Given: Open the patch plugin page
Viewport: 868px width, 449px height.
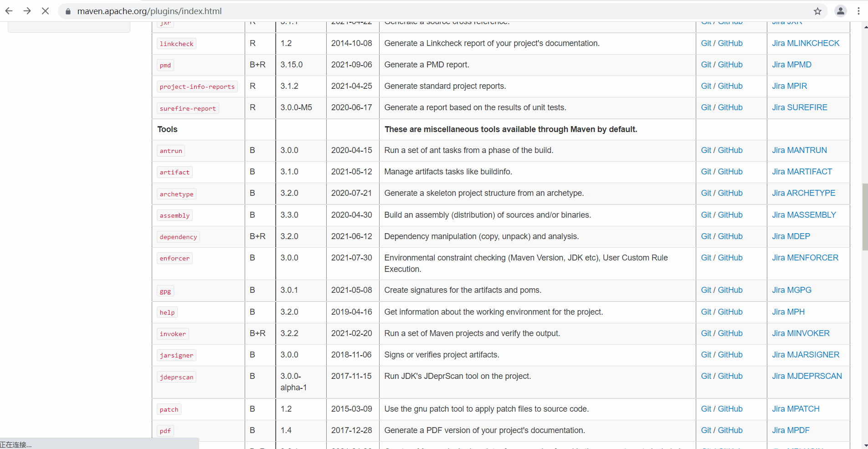Looking at the screenshot, I should (x=169, y=409).
